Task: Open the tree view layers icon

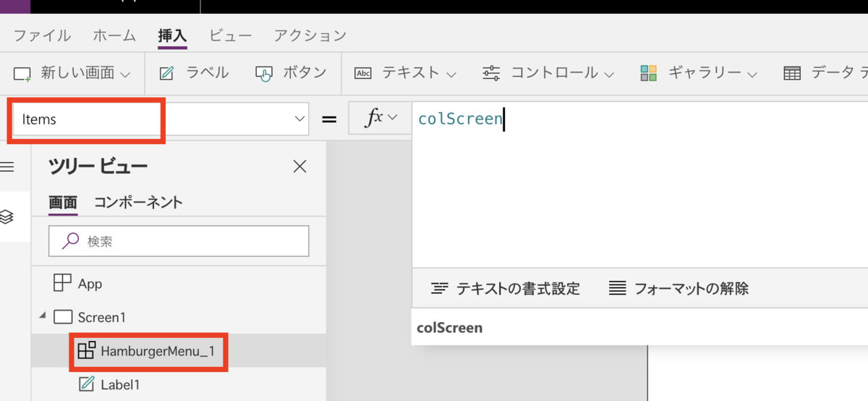Action: tap(7, 216)
